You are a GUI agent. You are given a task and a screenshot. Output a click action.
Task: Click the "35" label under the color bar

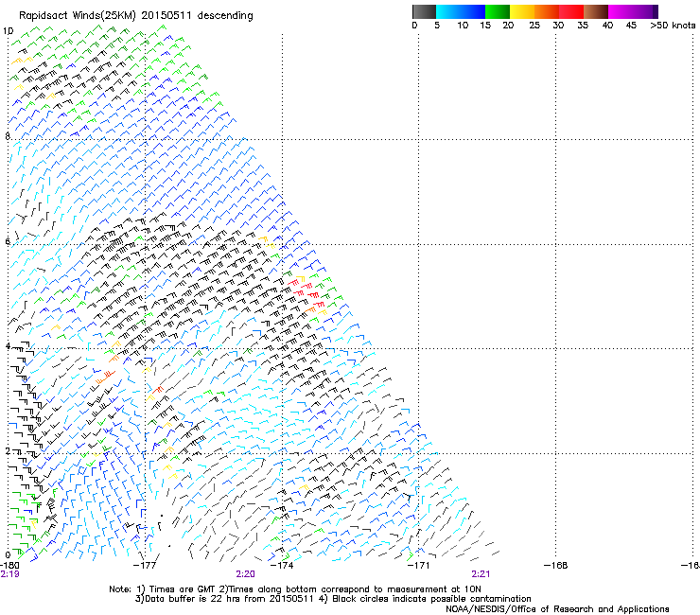tap(583, 26)
